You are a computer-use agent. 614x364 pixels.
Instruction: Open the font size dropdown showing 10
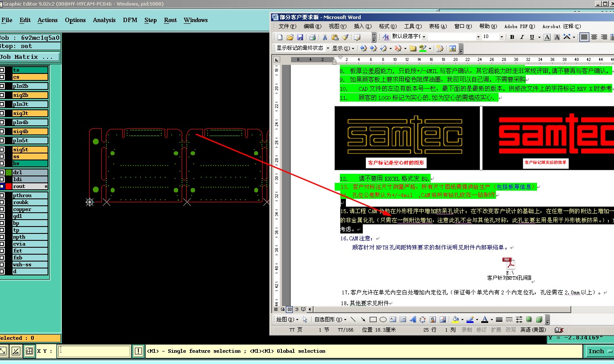pos(502,37)
